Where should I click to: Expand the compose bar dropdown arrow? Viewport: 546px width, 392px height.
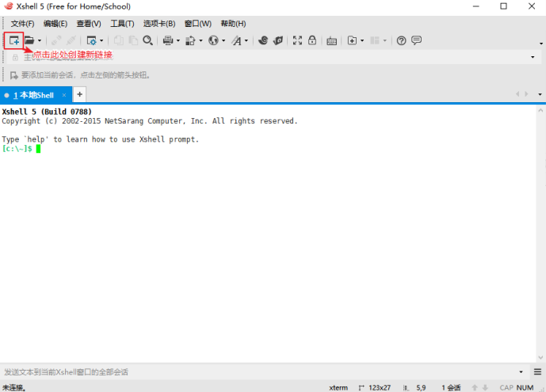point(521,372)
